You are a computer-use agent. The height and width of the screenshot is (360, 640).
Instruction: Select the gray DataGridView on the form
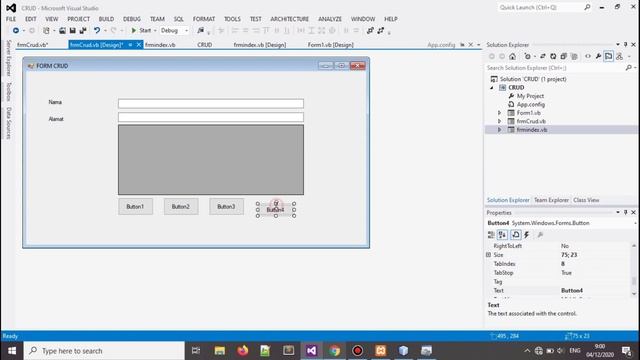click(211, 160)
